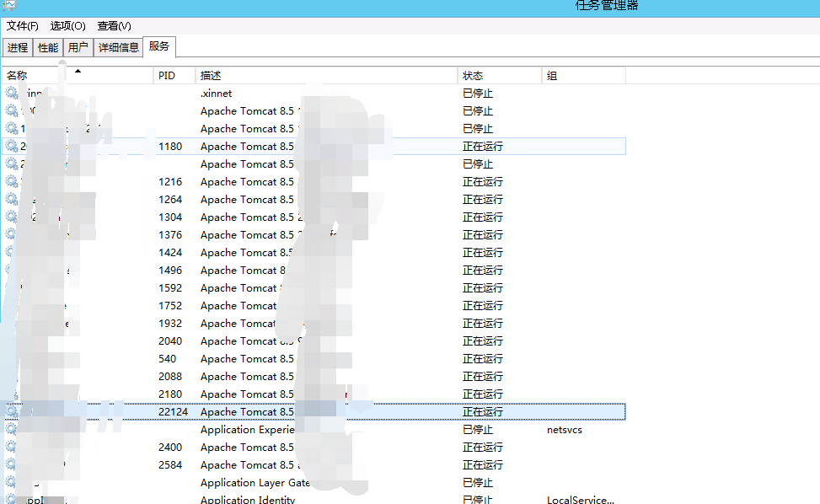This screenshot has width=820, height=504.
Task: Select PID 1376 cell
Action: 170,235
